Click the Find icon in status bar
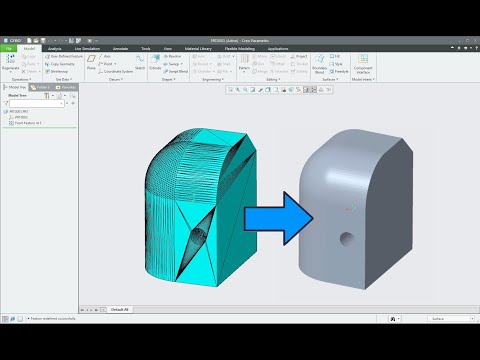 click(x=393, y=319)
